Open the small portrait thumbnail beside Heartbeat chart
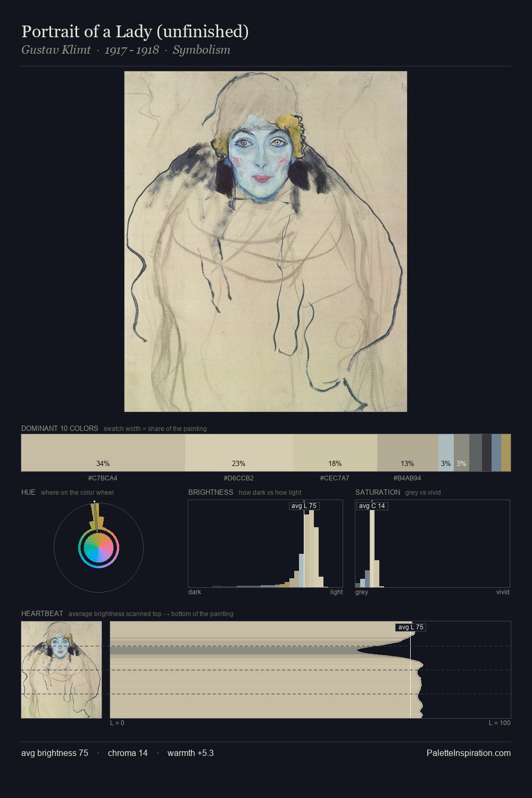Viewport: 532px width, 798px height. 61,670
